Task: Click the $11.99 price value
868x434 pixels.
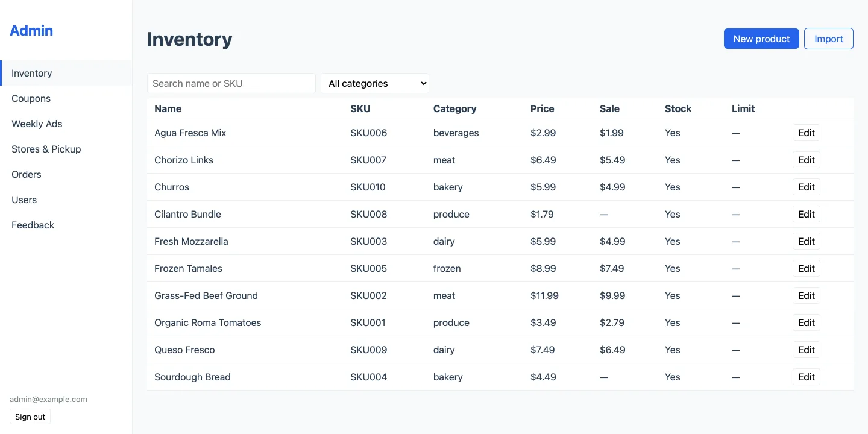Action: [x=544, y=295]
